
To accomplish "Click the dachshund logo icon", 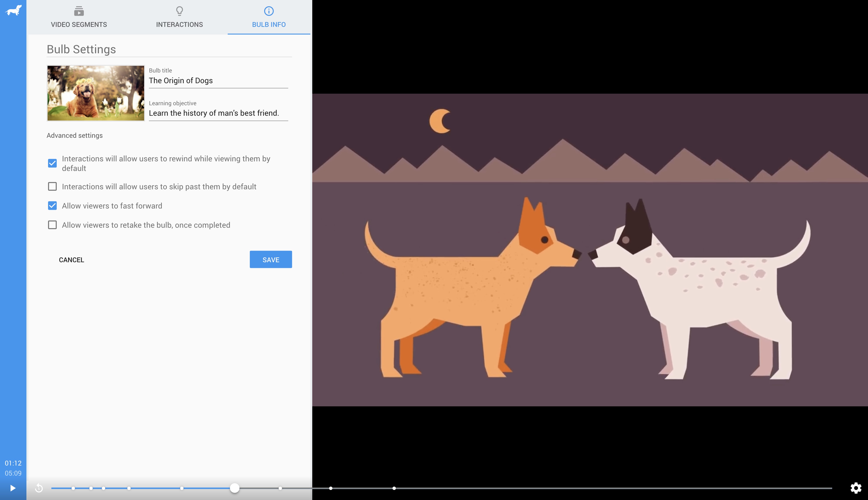I will pyautogui.click(x=13, y=10).
